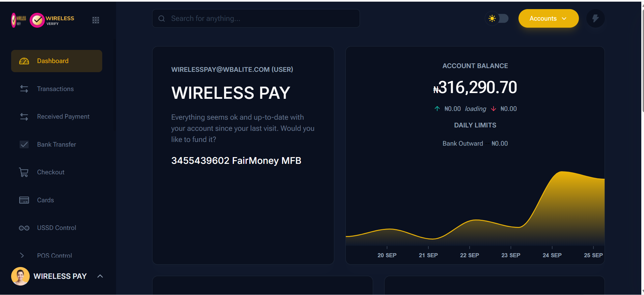Click the Search for anything field
644x295 pixels.
coord(256,19)
